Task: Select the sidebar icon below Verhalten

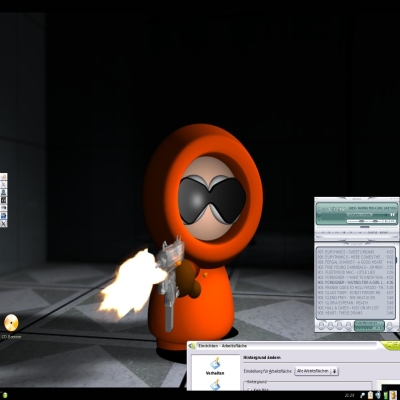Action: pyautogui.click(x=215, y=385)
